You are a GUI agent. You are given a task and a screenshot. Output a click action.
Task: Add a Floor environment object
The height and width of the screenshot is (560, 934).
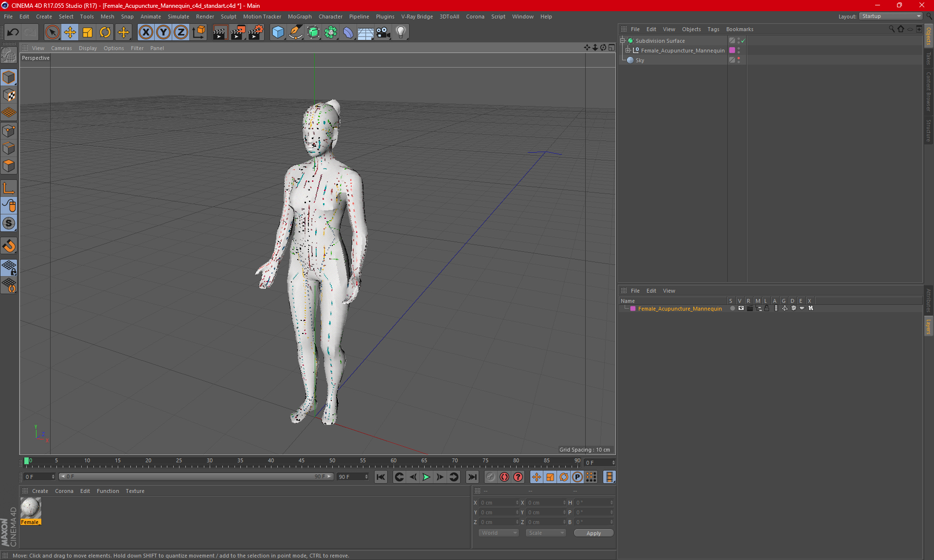366,33
